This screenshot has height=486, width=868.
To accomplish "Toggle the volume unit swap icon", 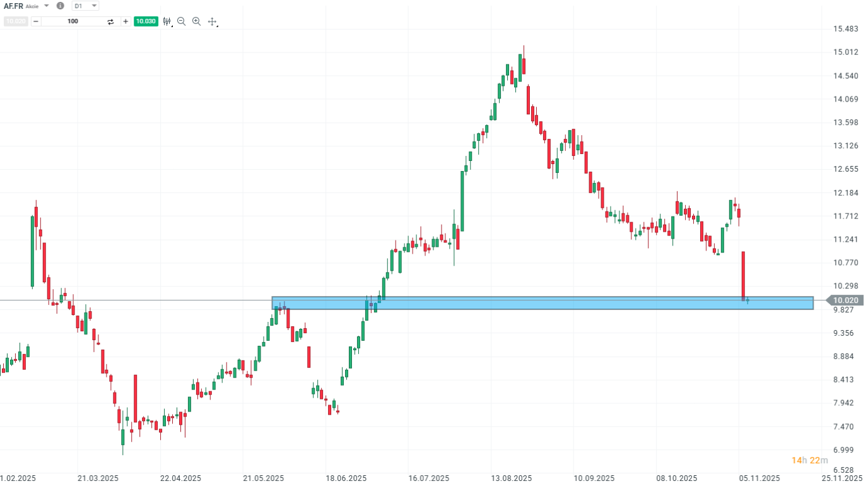I will [110, 21].
